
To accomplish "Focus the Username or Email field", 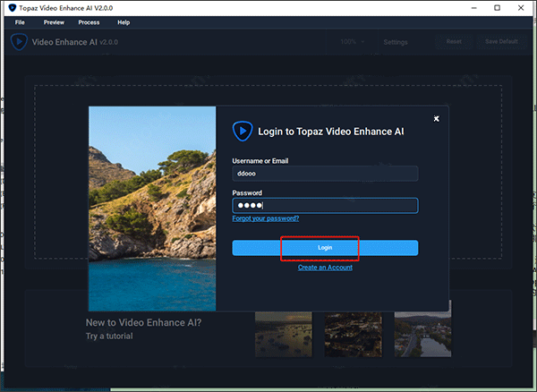I will (325, 174).
